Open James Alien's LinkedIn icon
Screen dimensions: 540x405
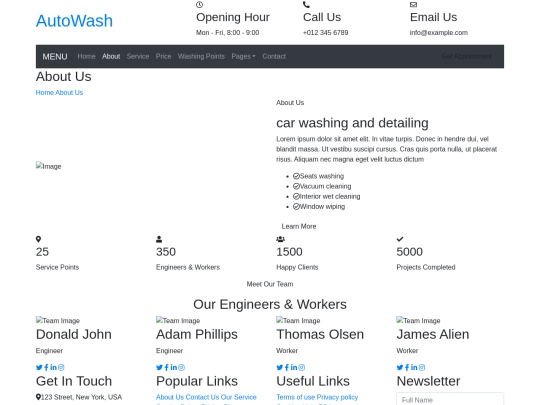414,367
